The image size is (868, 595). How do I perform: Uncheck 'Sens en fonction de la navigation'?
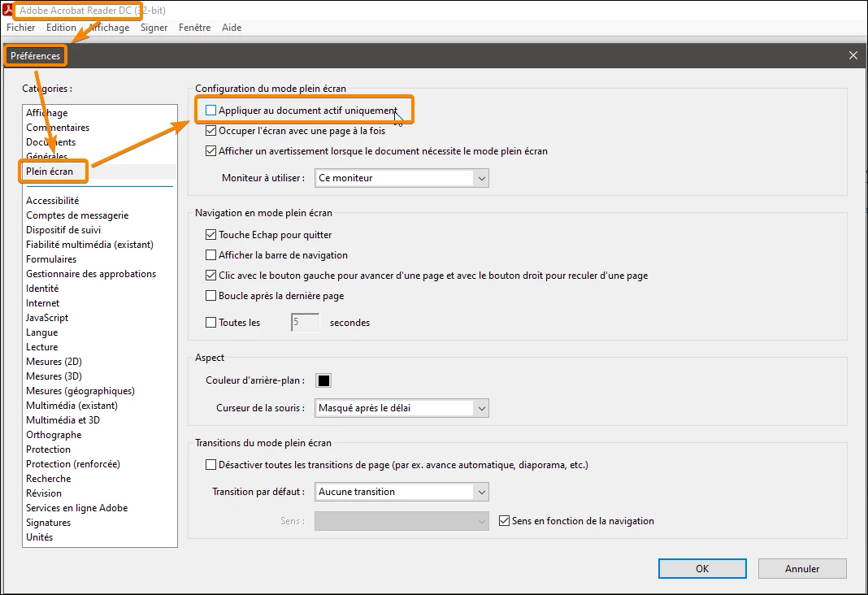point(505,520)
